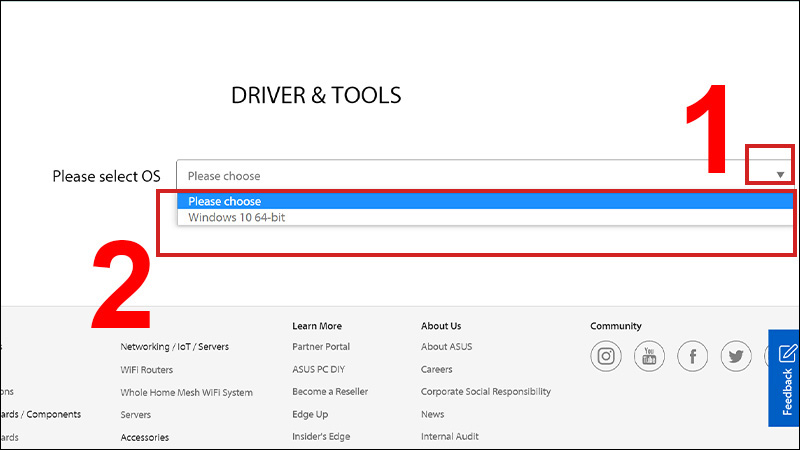This screenshot has width=800, height=450.
Task: Select the Windows 10 64-bit option
Action: (x=238, y=217)
